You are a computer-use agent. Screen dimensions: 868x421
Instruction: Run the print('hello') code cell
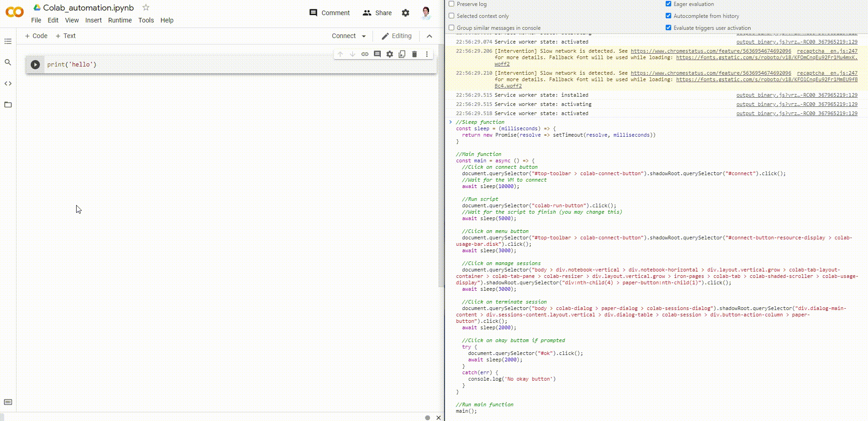[35, 65]
